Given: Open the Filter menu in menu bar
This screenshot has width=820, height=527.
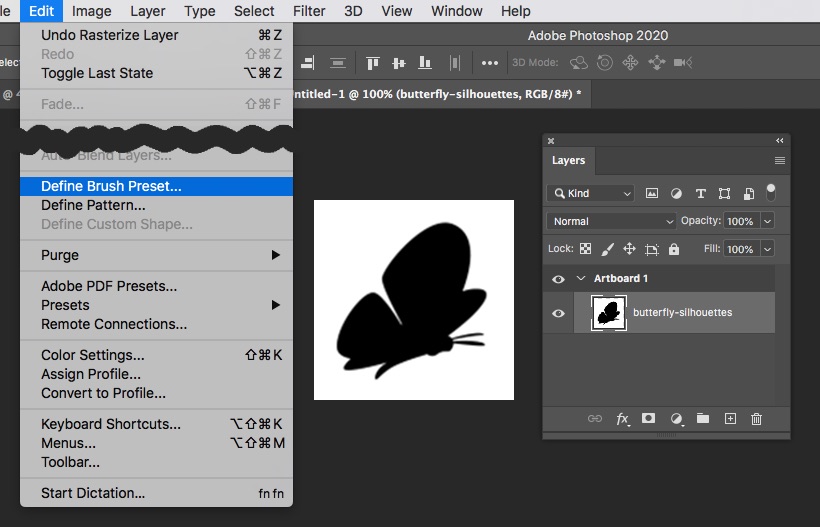Looking at the screenshot, I should (x=309, y=11).
